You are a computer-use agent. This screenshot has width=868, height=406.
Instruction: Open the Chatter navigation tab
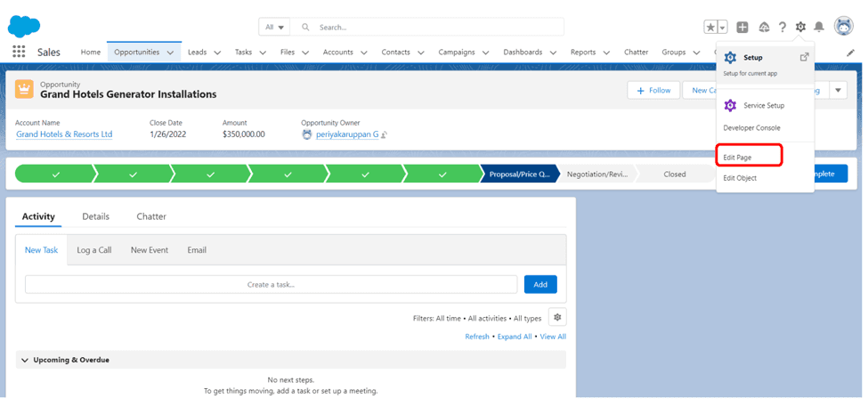pyautogui.click(x=636, y=52)
